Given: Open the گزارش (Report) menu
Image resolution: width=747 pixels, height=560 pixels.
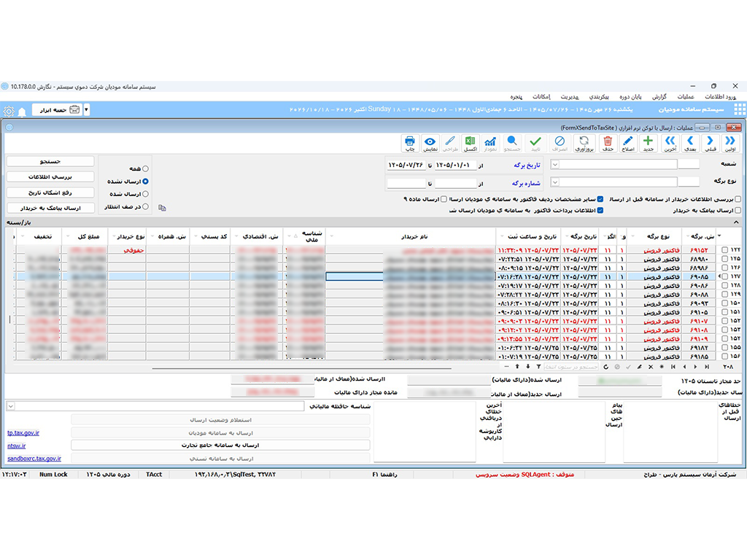Looking at the screenshot, I should (x=659, y=97).
